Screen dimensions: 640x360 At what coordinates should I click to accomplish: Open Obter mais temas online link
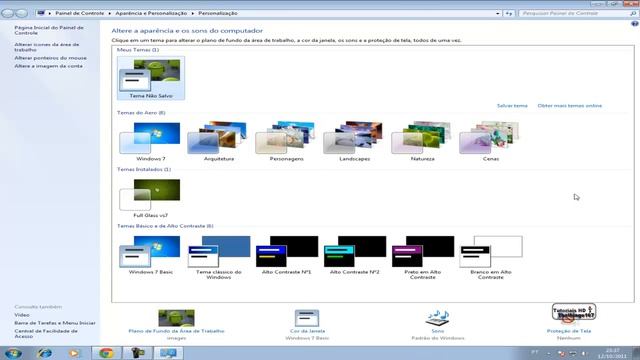569,106
